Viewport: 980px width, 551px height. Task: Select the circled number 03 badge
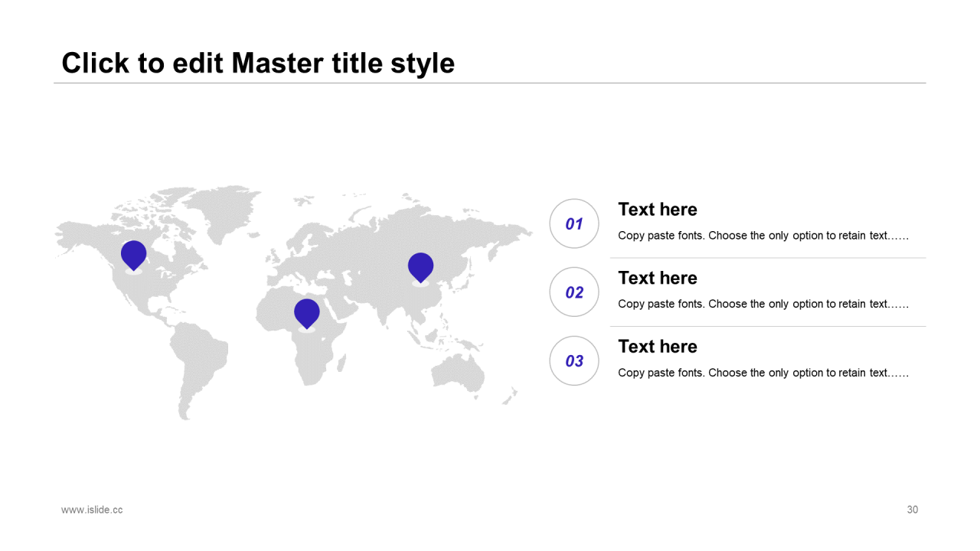pyautogui.click(x=574, y=360)
